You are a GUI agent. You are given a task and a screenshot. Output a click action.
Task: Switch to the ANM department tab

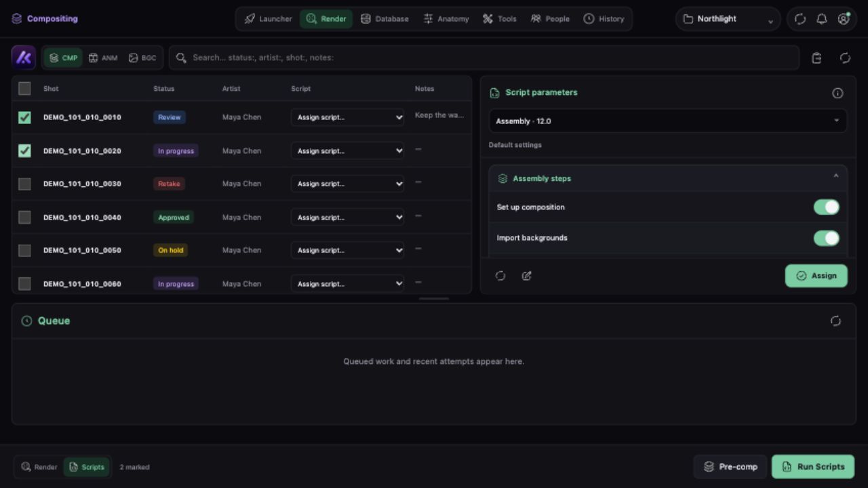(103, 58)
